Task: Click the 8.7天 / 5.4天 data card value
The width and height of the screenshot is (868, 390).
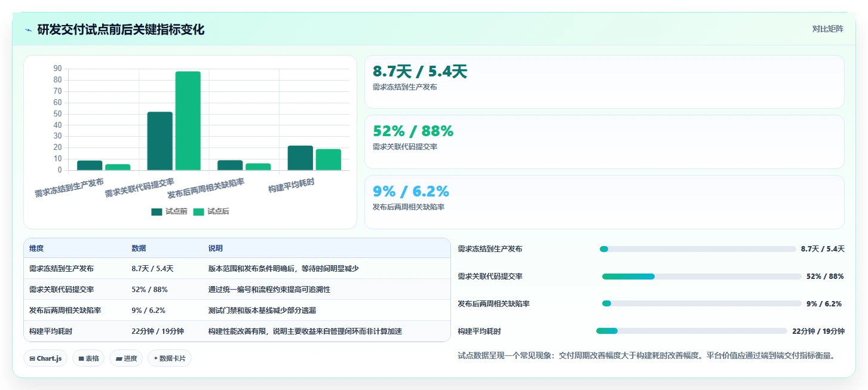Action: (x=419, y=72)
